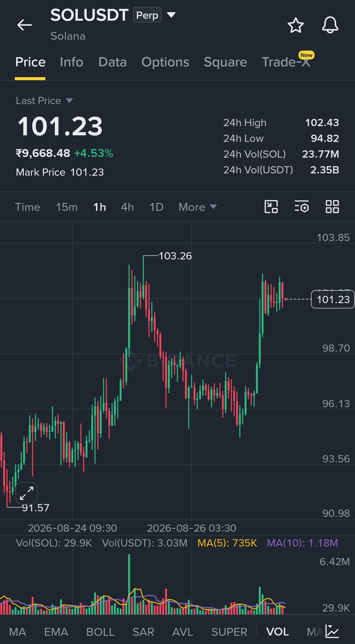This screenshot has width=355, height=644.
Task: Tap the large last price 101.23
Action: coord(60,126)
